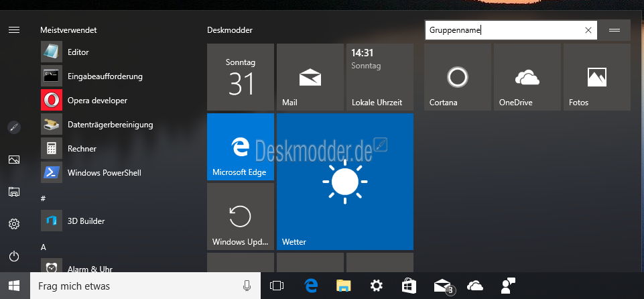Viewport: 644px width, 299px height.
Task: Click the Power button in Start
Action: [x=14, y=256]
